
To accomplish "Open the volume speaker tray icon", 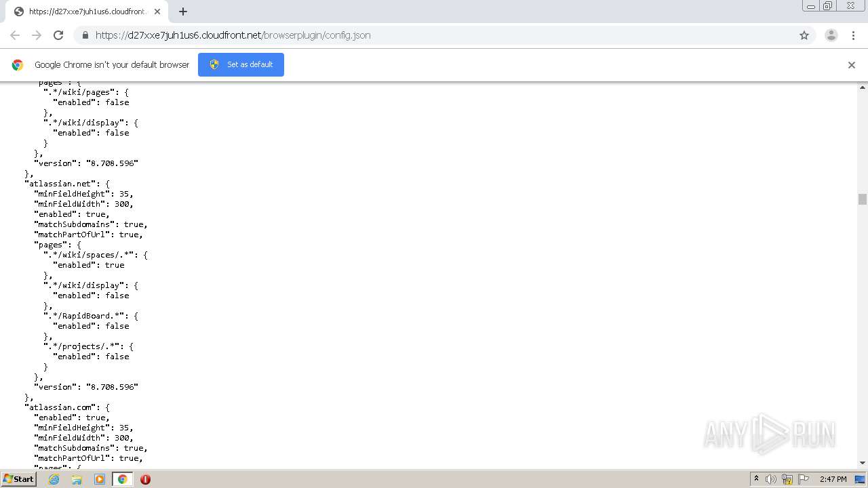I will point(771,479).
